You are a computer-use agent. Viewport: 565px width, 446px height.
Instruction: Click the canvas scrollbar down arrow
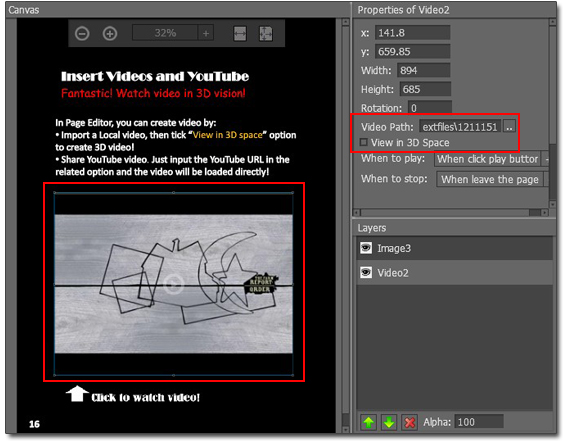345,429
